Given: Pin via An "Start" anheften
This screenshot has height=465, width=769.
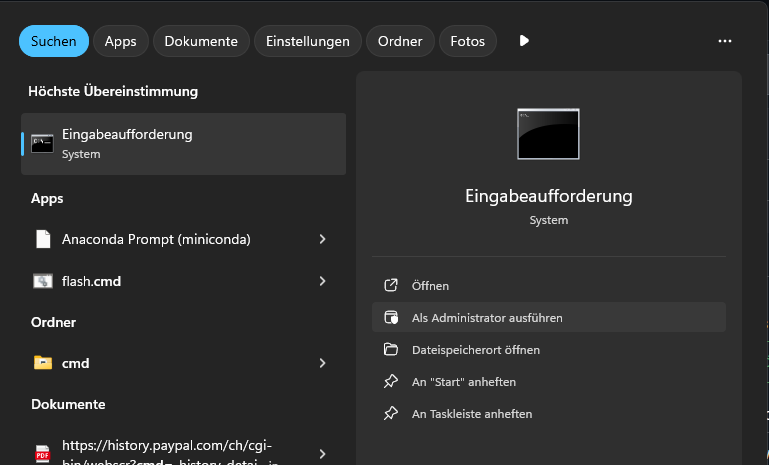Looking at the screenshot, I should (x=549, y=382).
